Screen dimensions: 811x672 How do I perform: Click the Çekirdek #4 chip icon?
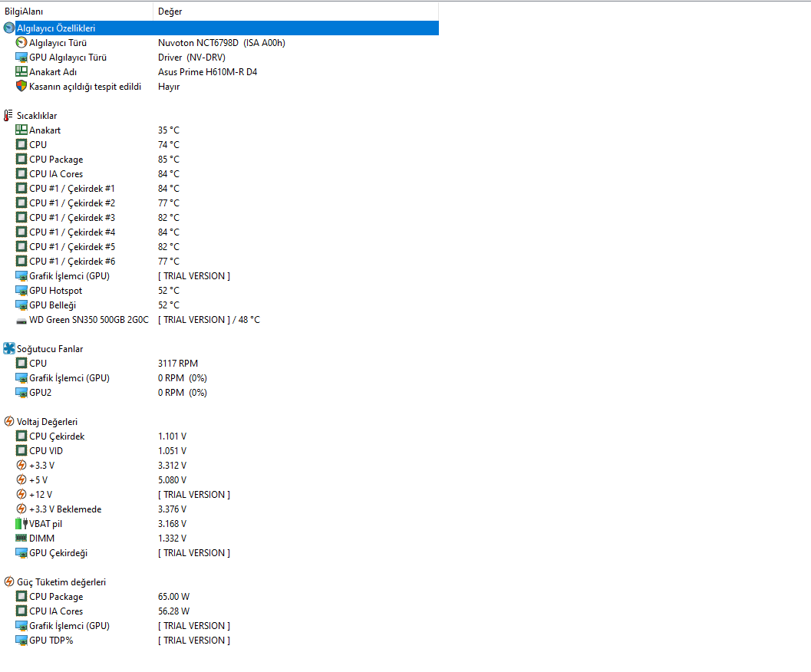(21, 232)
